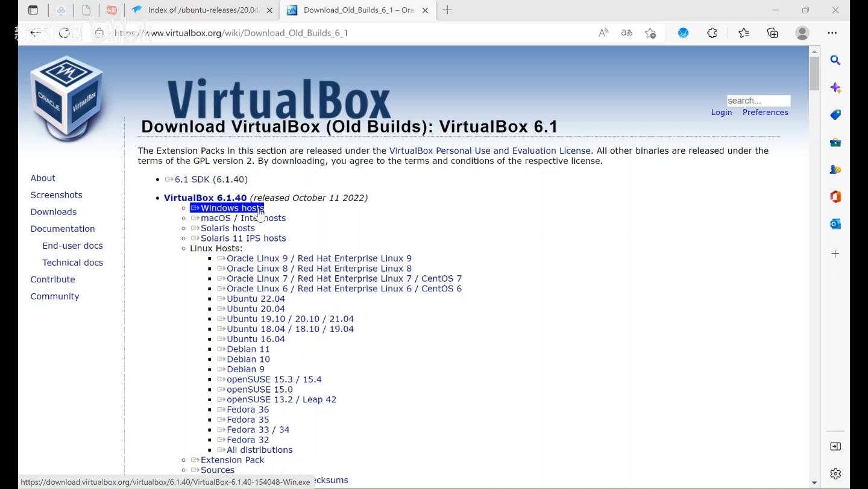Screen dimensions: 868x489
Task: Download the All distributions Linux package
Action: coord(255,450)
